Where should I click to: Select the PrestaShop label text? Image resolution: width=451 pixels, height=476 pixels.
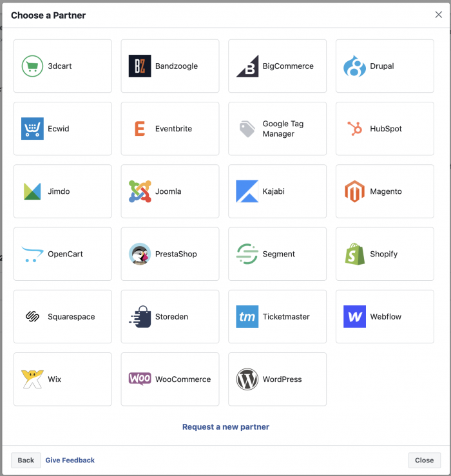(x=176, y=254)
